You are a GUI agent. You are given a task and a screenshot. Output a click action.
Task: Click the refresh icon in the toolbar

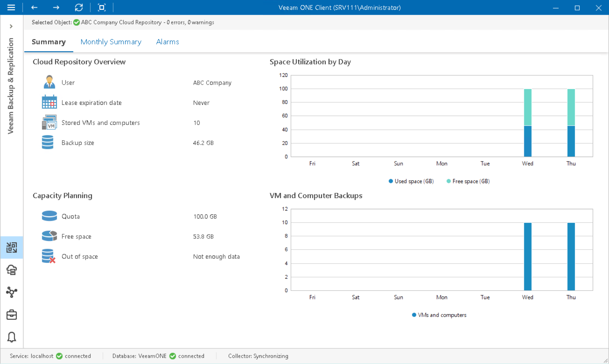[79, 7]
